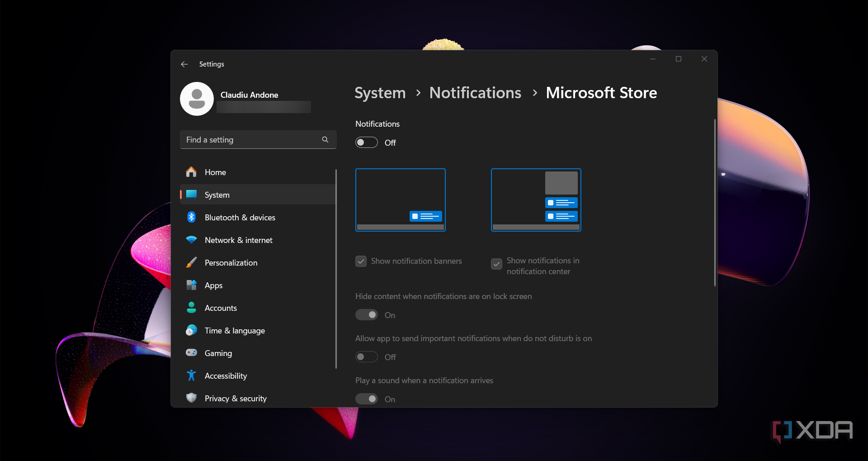The height and width of the screenshot is (461, 868).
Task: Click the Time & language globe icon
Action: pos(191,330)
